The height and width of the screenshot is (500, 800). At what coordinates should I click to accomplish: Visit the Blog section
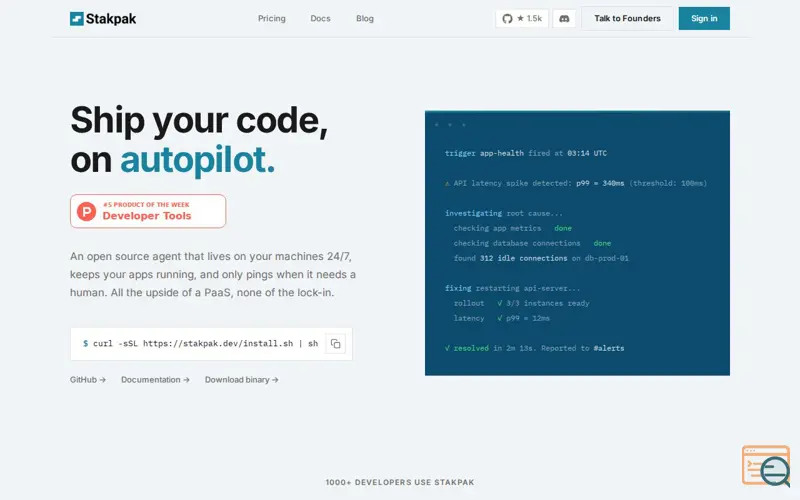click(x=365, y=18)
